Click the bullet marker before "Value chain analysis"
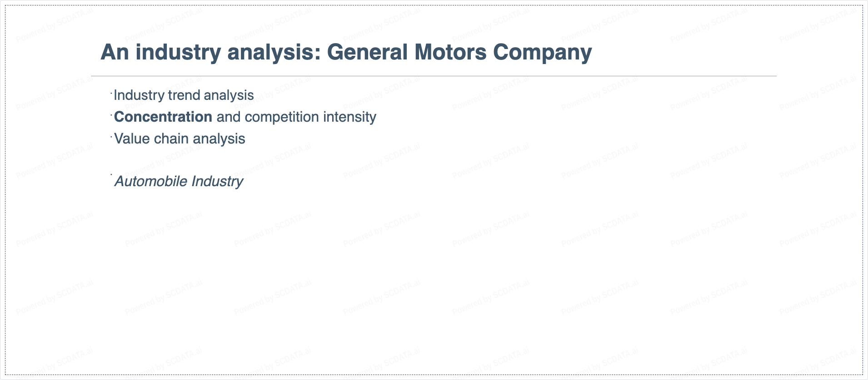The image size is (868, 380). click(x=111, y=137)
